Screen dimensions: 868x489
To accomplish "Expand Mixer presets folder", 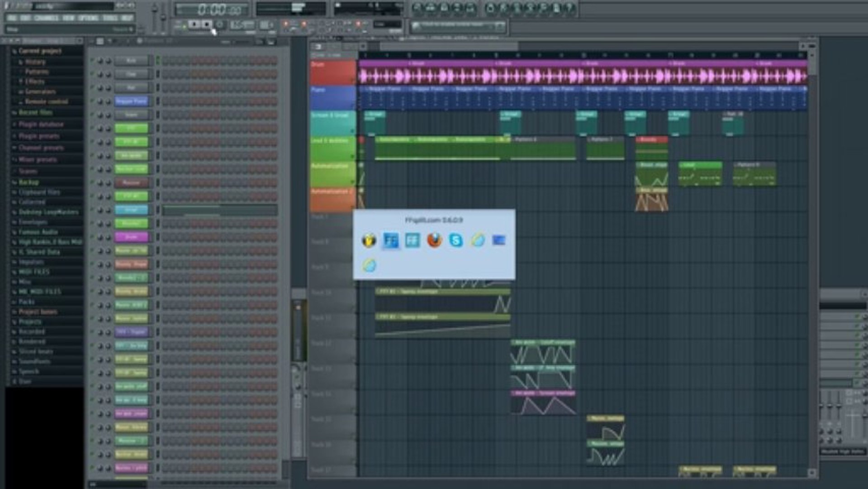I will 37,159.
